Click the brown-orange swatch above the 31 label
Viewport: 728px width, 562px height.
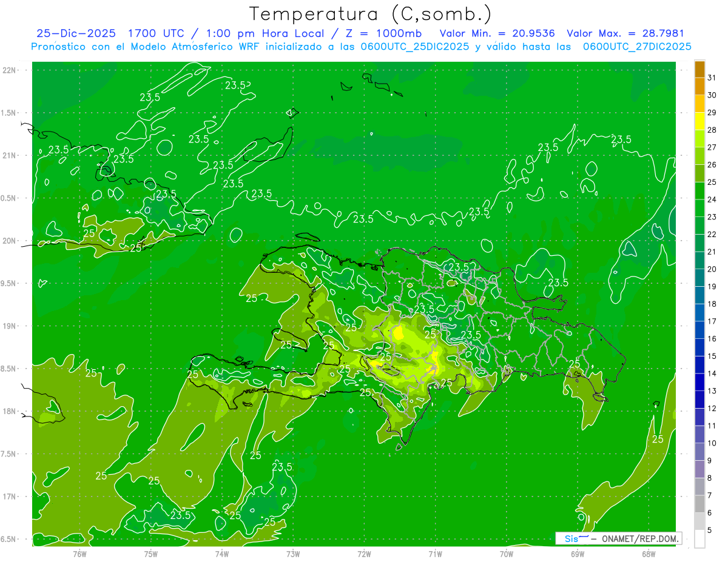coord(699,69)
